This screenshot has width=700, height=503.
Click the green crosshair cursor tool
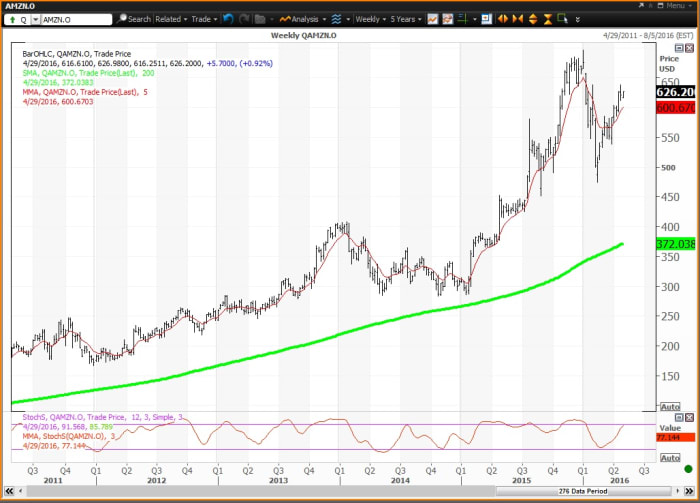466,19
